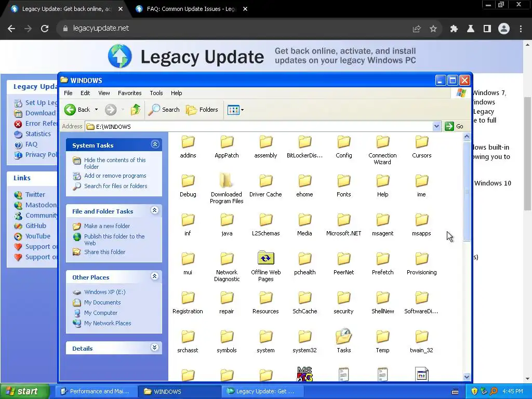Screen dimensions: 532x399
Task: Open the View menu
Action: coord(104,93)
